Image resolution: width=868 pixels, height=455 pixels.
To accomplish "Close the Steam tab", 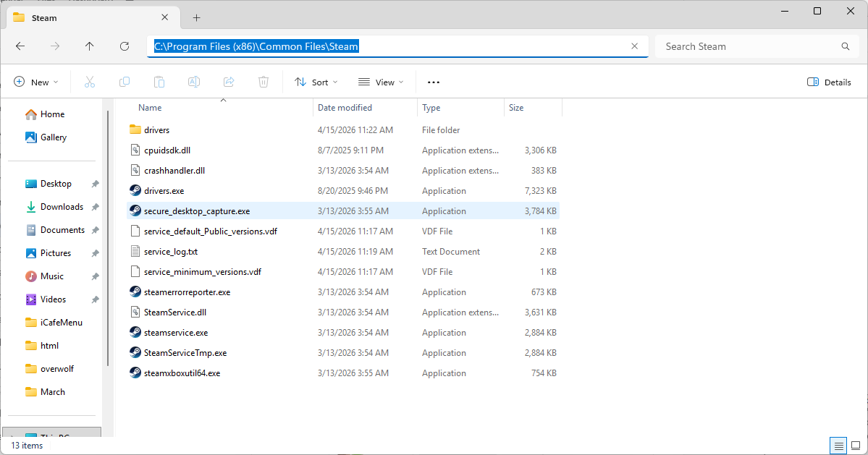I will click(x=164, y=17).
